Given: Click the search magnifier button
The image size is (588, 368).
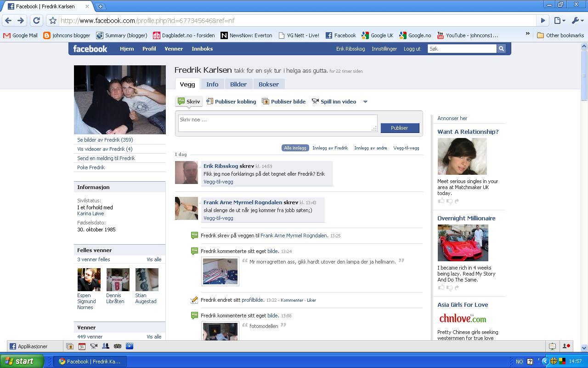Looking at the screenshot, I should point(501,49).
